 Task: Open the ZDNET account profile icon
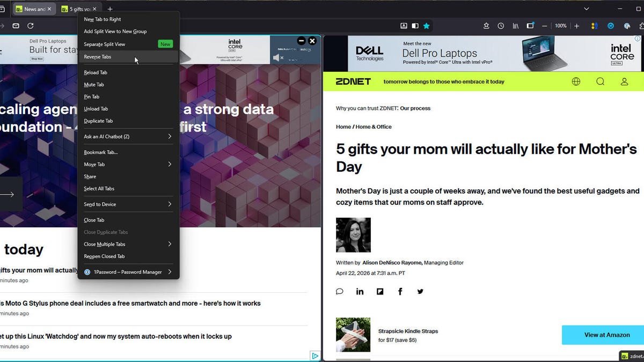624,82
